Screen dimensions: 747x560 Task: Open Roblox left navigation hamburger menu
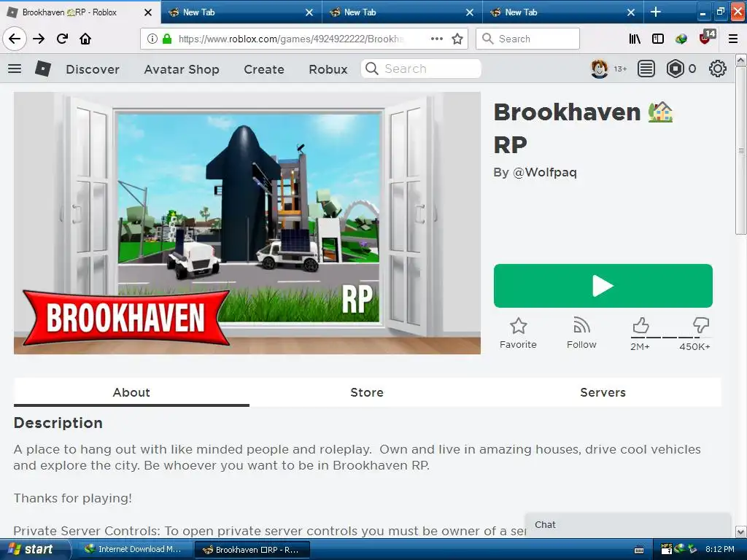(x=15, y=69)
